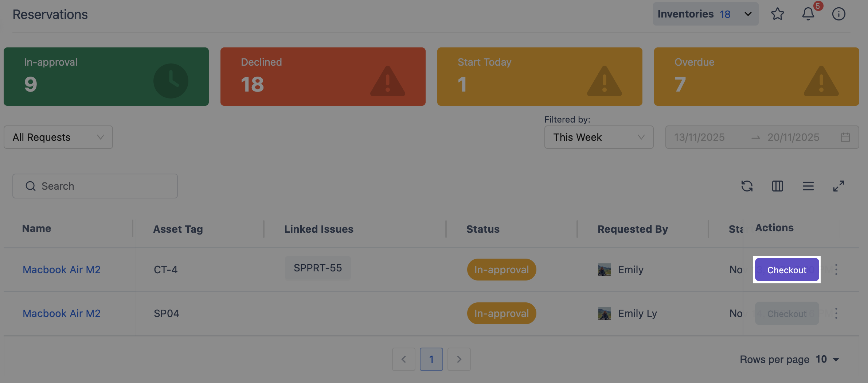Click the row density lines icon
Viewport: 868px width, 383px height.
coord(808,186)
